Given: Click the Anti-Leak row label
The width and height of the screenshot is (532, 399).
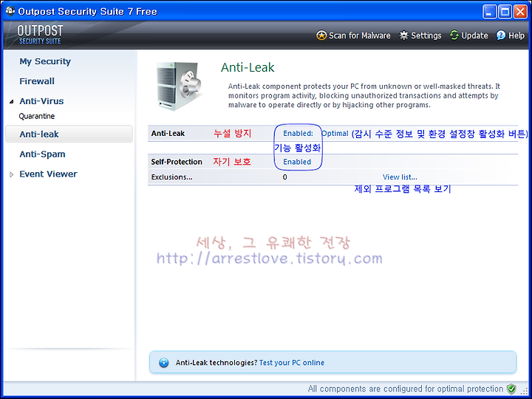Looking at the screenshot, I should point(168,133).
